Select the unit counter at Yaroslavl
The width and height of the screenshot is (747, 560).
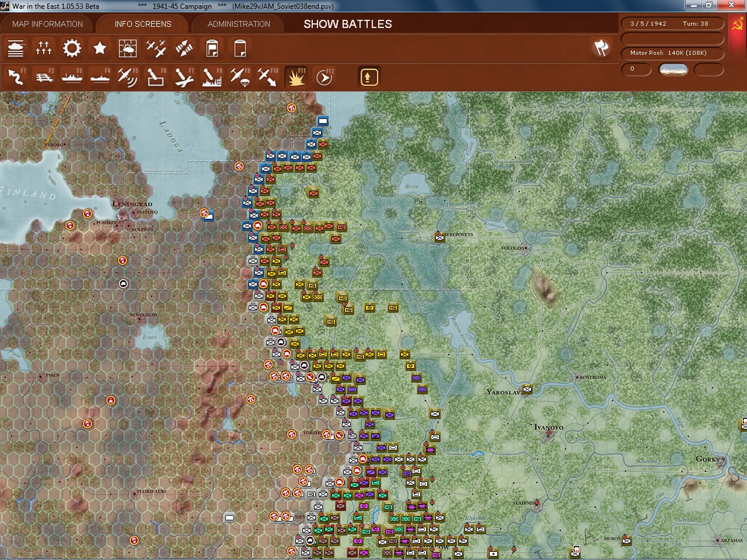pyautogui.click(x=527, y=389)
